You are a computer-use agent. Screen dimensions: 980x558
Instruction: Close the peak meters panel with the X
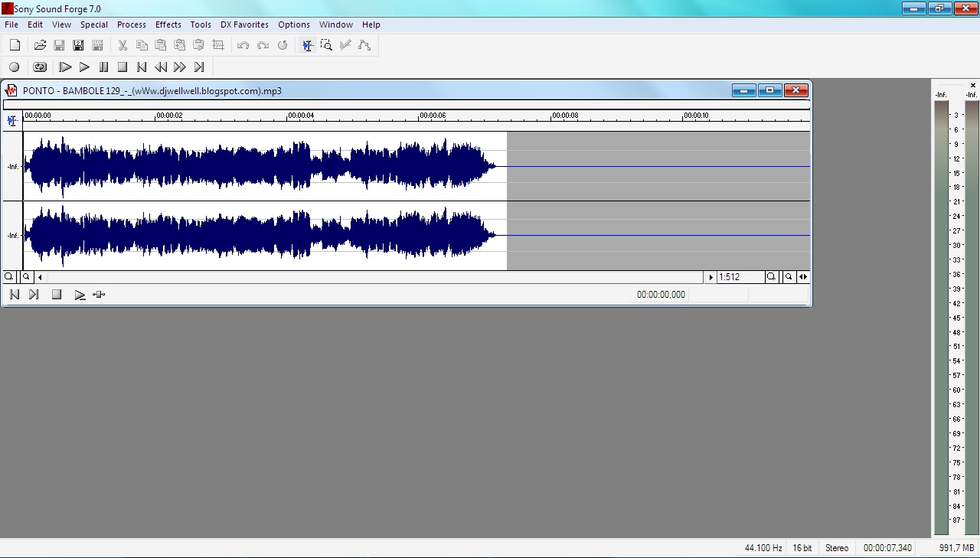point(973,85)
